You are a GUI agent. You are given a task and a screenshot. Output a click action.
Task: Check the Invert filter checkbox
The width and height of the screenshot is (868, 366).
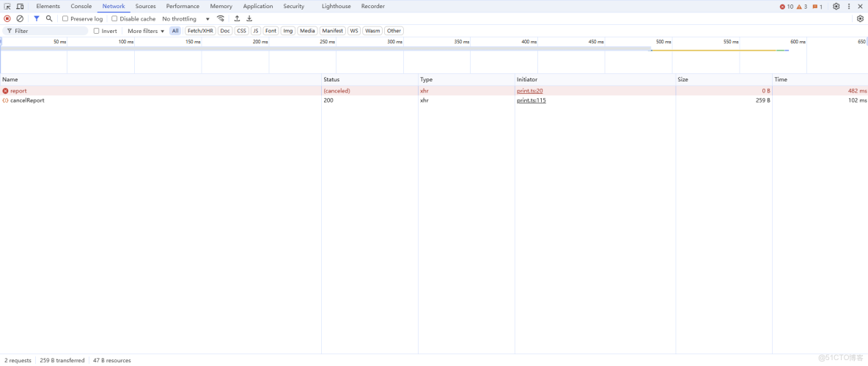pyautogui.click(x=96, y=31)
